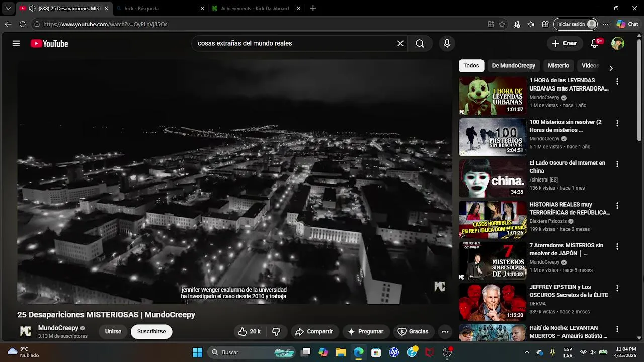Click the Preguntar button
The height and width of the screenshot is (362, 644).
366,331
